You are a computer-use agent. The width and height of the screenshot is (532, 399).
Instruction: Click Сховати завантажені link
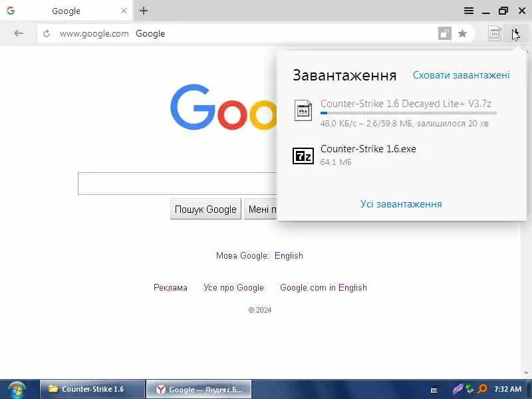(461, 75)
